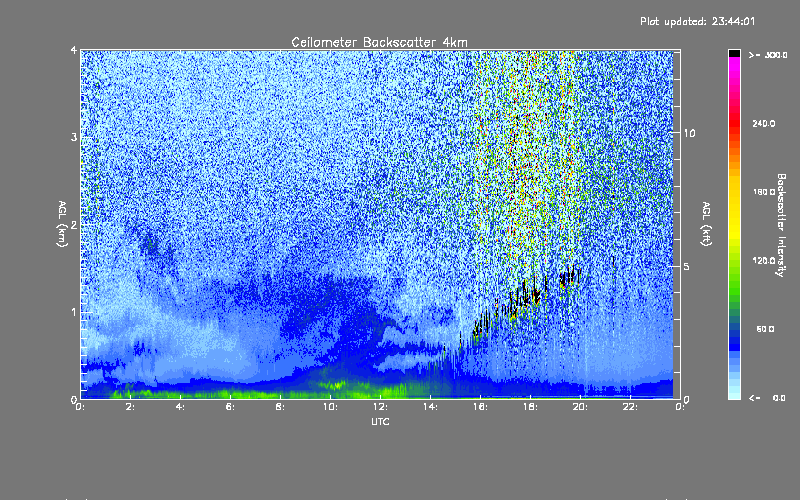Click the ">= 300.0" colorbar maximum label
This screenshot has width=800, height=500.
coord(768,55)
